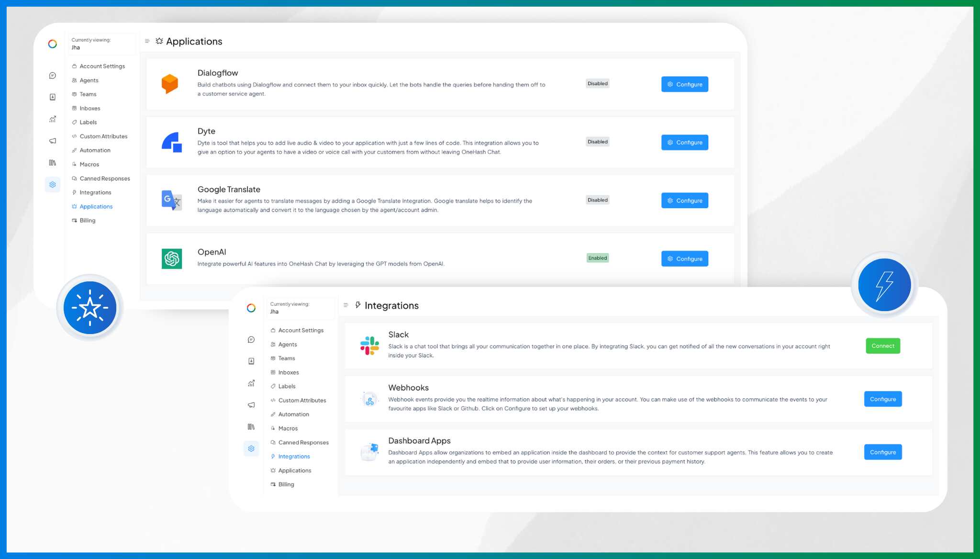Open contacts icon in Applications window rail
The width and height of the screenshot is (980, 559).
[x=53, y=97]
